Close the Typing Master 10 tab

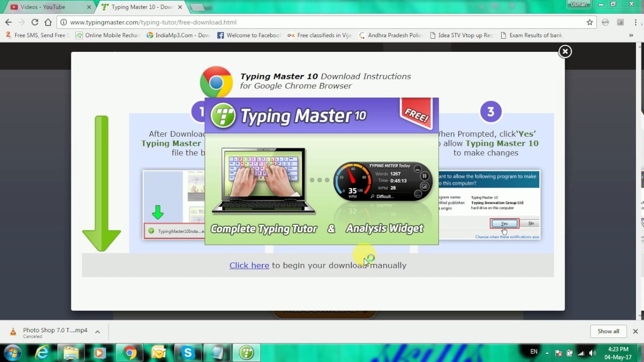click(180, 7)
